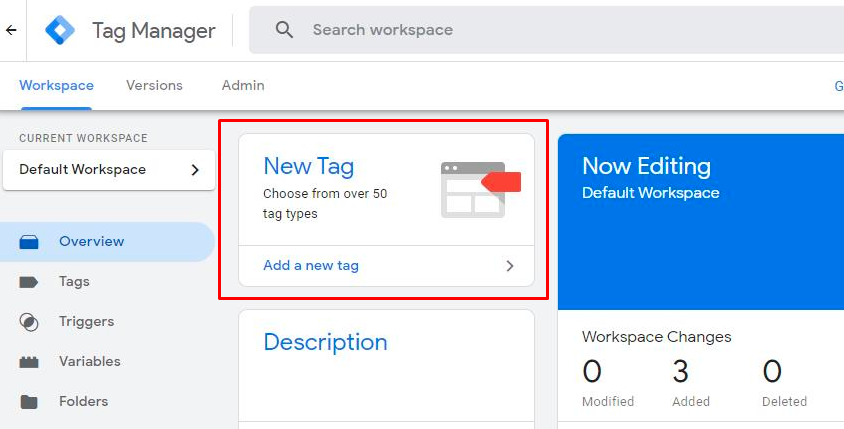
Task: Click Default Workspace under Now Editing
Action: [x=651, y=193]
